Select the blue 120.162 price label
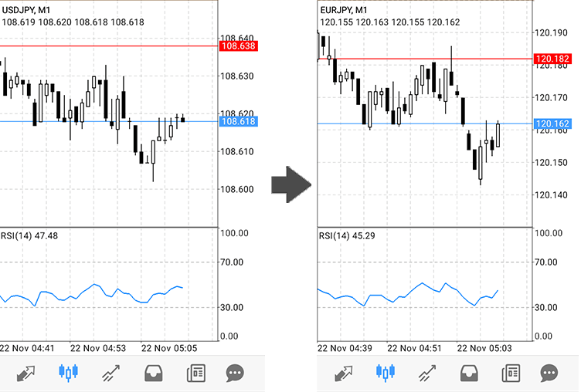This screenshot has width=581, height=392. click(552, 124)
